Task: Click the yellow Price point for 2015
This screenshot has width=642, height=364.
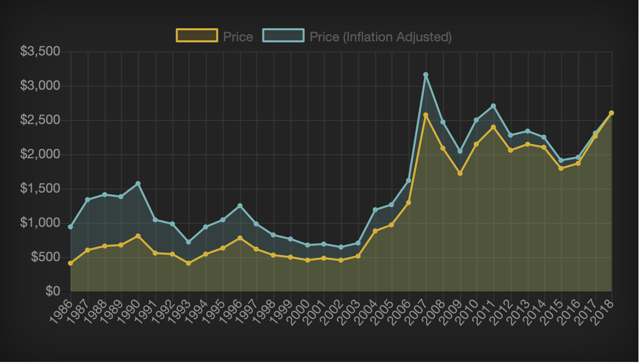Action: click(561, 168)
